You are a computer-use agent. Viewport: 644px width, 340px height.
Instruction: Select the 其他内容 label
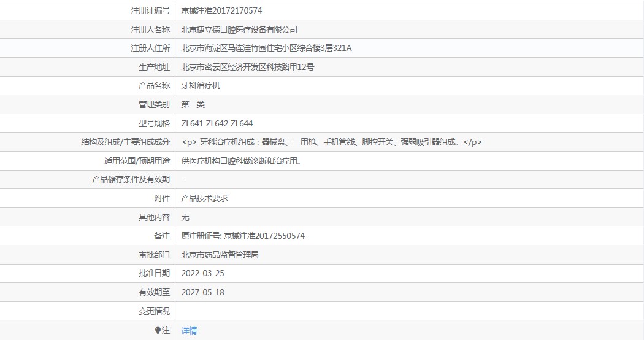(154, 217)
